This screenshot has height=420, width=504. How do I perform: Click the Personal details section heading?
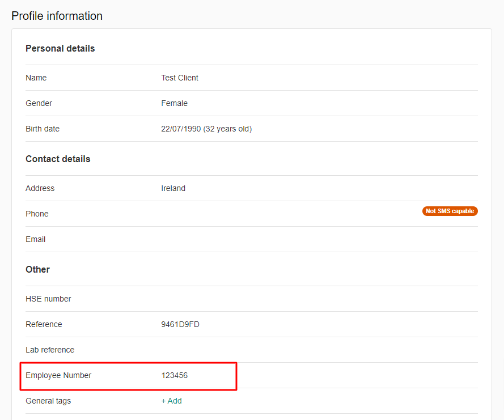pos(60,49)
